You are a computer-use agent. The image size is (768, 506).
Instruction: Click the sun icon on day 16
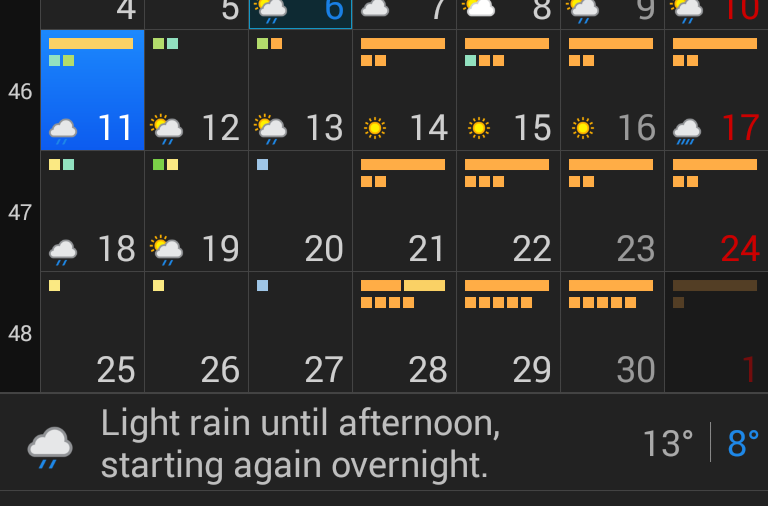click(x=583, y=128)
